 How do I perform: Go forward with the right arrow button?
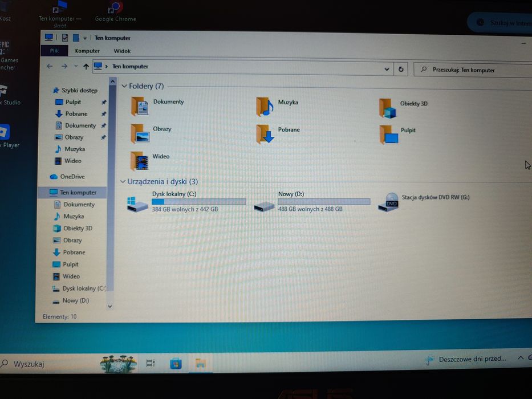(x=64, y=66)
